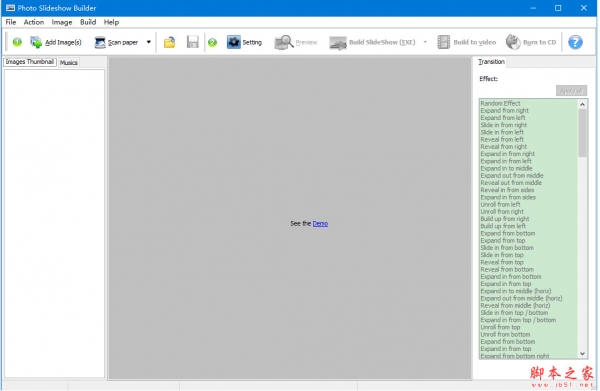Click the green step 1 indicator icon
Image resolution: width=600 pixels, height=391 pixels.
[17, 42]
